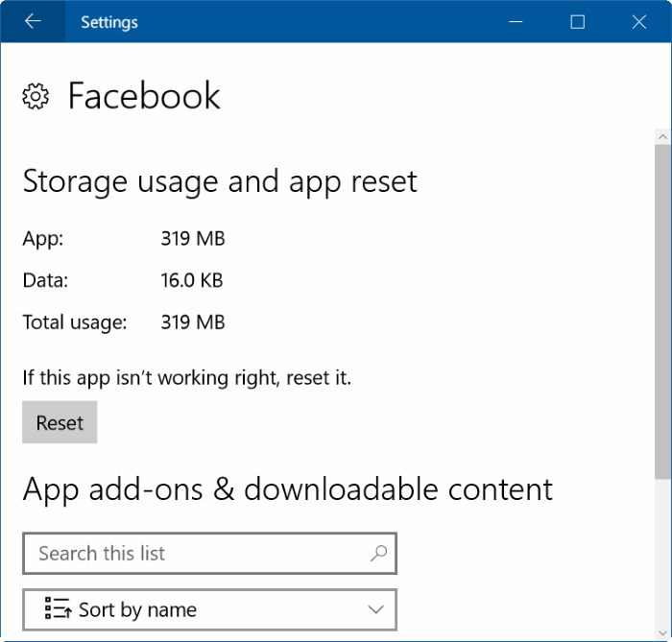
Task: Maximize the Settings window
Action: tap(577, 21)
